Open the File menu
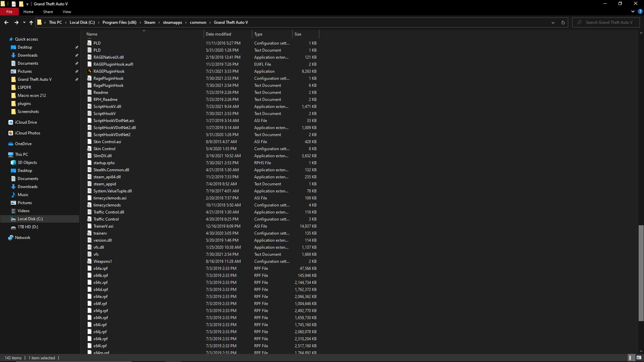This screenshot has width=644, height=362. (9, 12)
